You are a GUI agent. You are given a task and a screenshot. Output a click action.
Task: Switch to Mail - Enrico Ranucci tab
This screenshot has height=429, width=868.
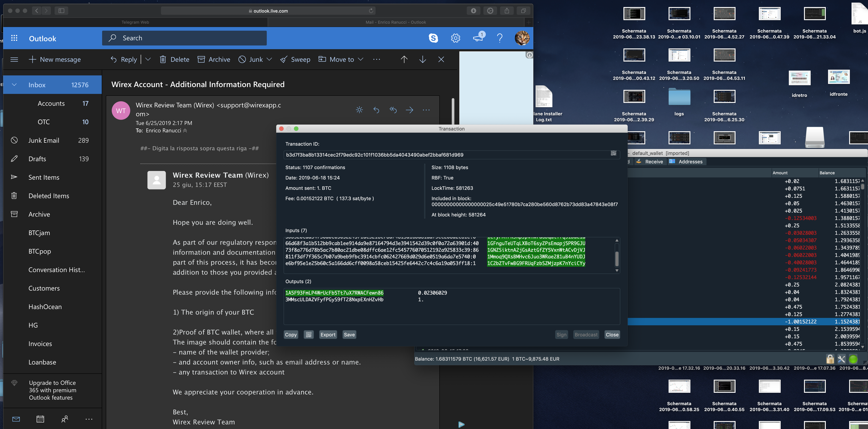396,22
